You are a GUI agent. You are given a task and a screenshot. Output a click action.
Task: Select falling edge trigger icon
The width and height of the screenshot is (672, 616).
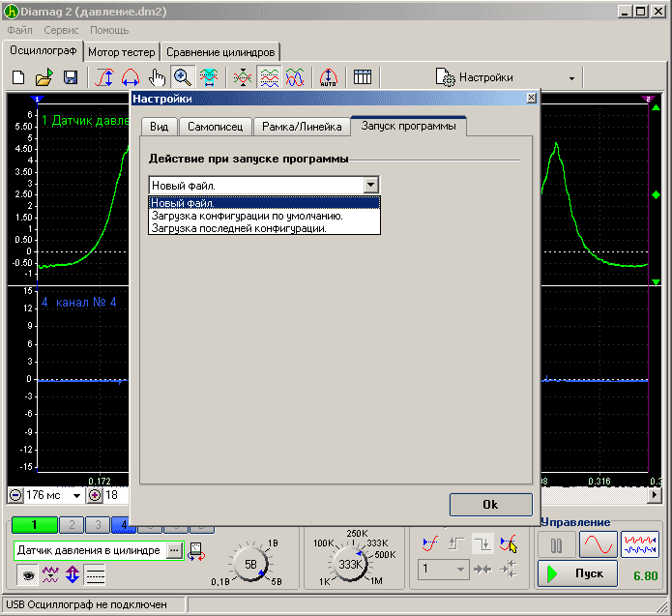483,544
